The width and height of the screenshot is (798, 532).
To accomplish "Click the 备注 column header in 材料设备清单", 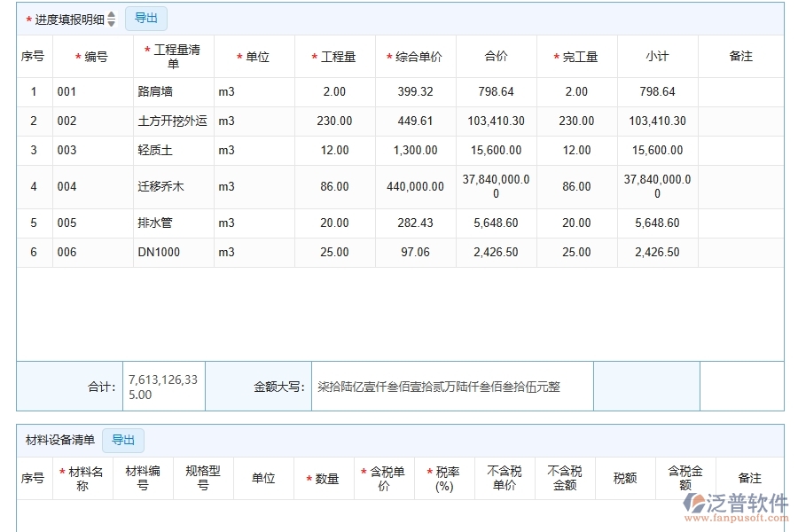I will pyautogui.click(x=749, y=477).
